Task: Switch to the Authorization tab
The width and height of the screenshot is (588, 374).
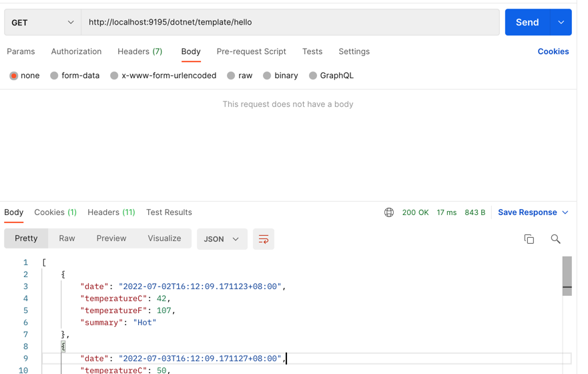Action: click(x=76, y=51)
